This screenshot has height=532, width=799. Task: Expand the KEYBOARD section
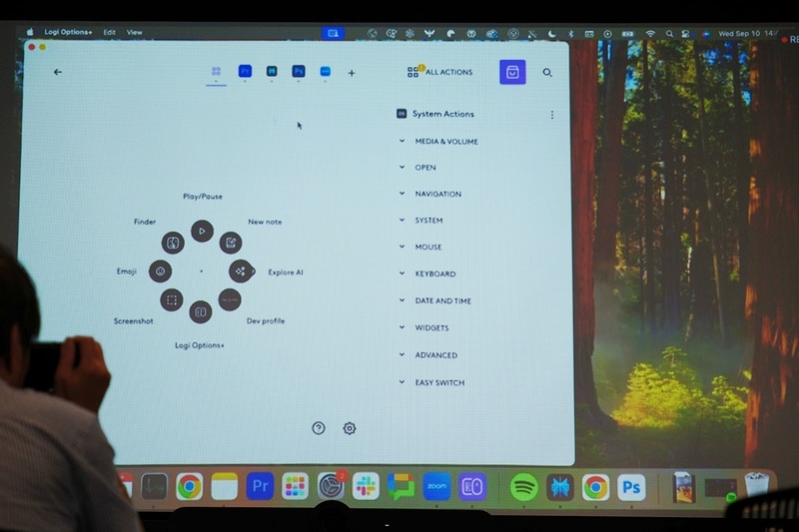coord(427,273)
